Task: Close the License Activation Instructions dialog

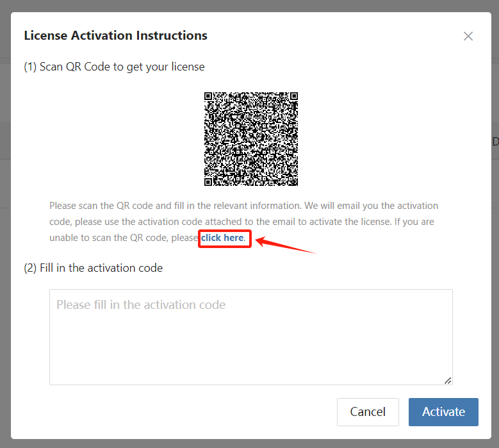Action: (468, 36)
